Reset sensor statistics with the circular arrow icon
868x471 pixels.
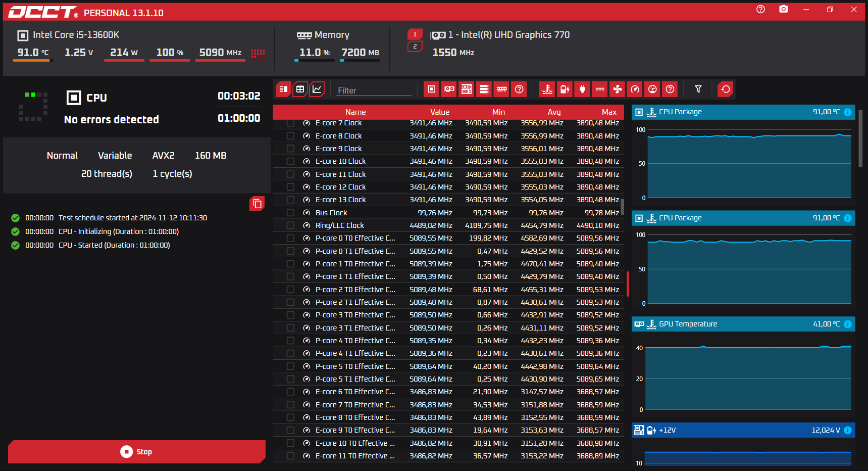tap(726, 89)
